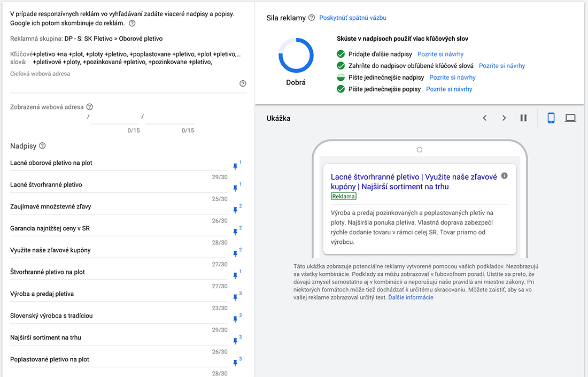Open Pozrite si návrhy for obľúbené kľúčové slová

coord(502,66)
